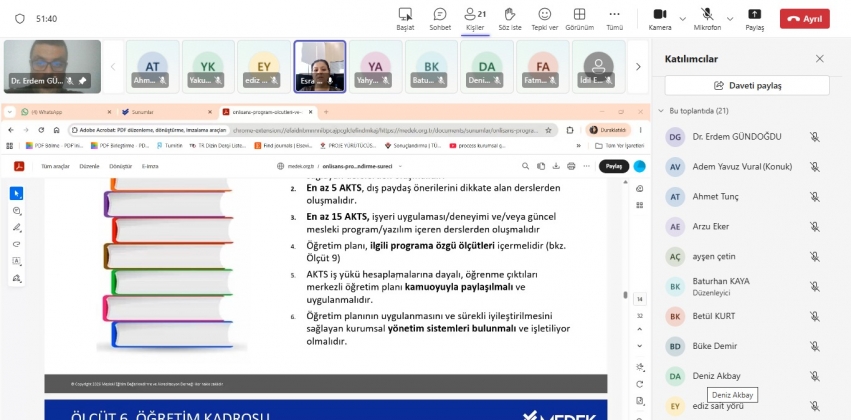Click the pinned Dr. Erdem GÜ... video tile
The width and height of the screenshot is (851, 420).
coord(52,66)
